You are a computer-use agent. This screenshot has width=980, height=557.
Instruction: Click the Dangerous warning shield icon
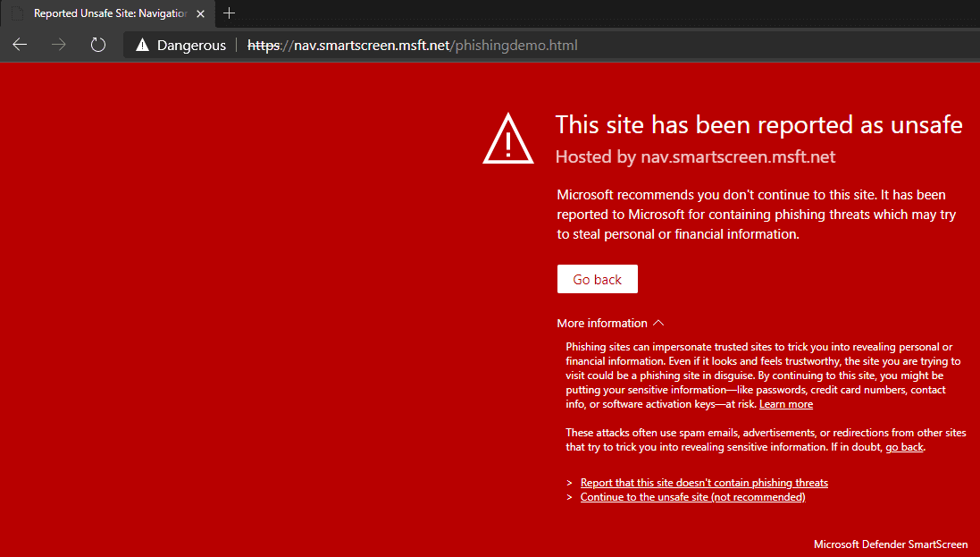click(143, 45)
